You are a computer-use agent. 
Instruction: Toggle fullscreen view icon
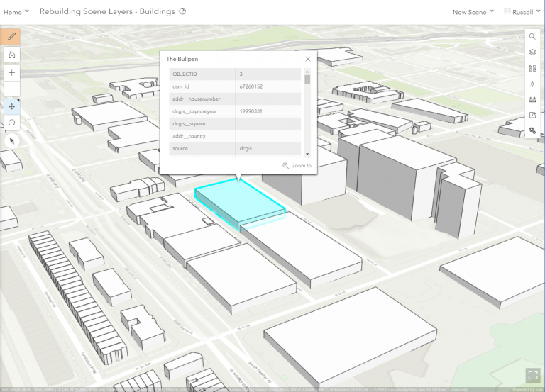(533, 375)
